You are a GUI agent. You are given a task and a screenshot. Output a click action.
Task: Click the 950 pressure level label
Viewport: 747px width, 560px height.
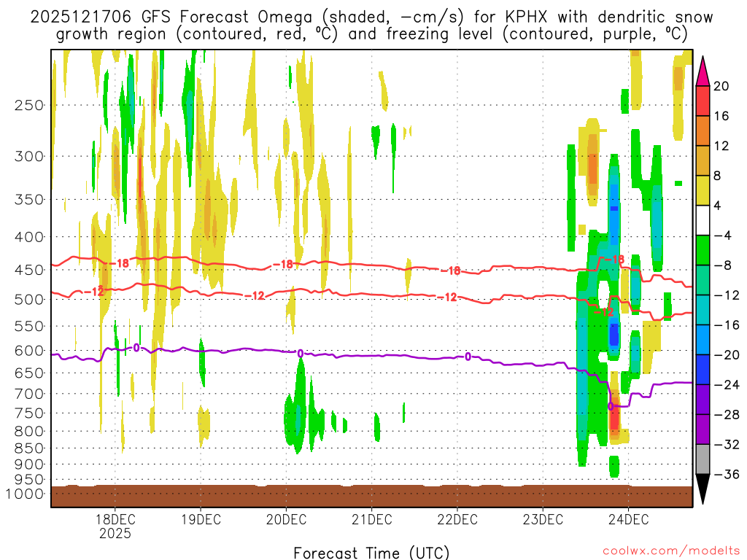[x=29, y=480]
